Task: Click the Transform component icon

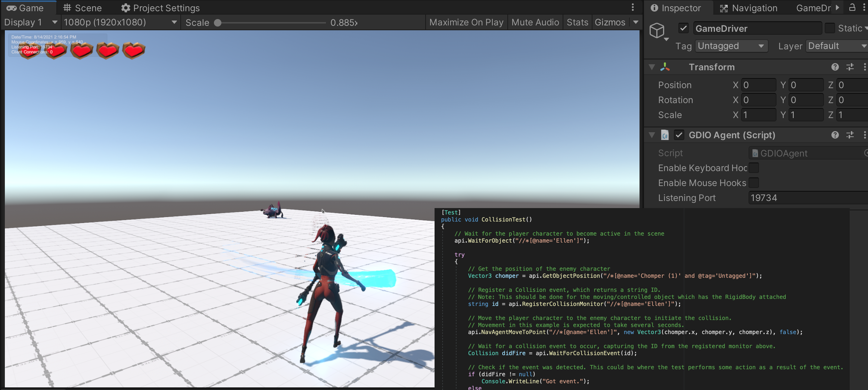Action: [x=665, y=67]
